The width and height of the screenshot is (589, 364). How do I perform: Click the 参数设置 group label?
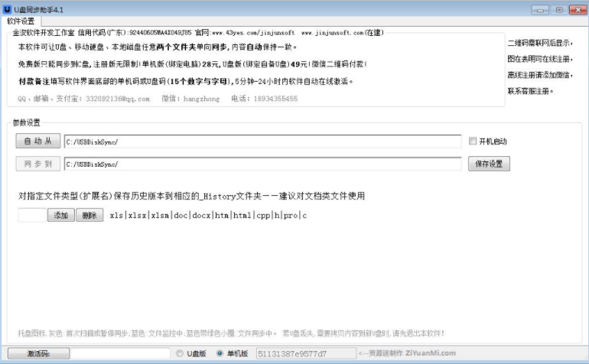[26, 122]
